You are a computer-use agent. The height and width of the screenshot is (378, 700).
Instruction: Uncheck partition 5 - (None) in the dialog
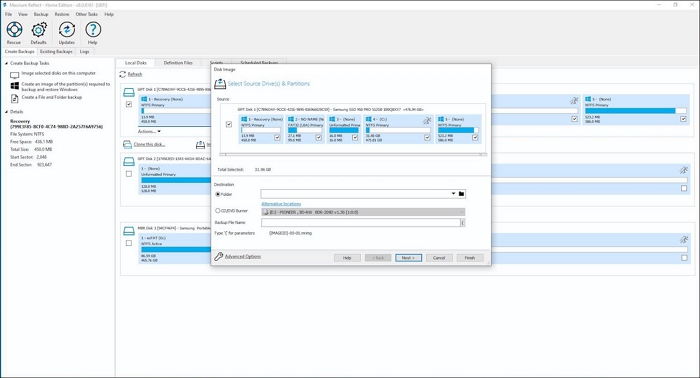(x=475, y=137)
